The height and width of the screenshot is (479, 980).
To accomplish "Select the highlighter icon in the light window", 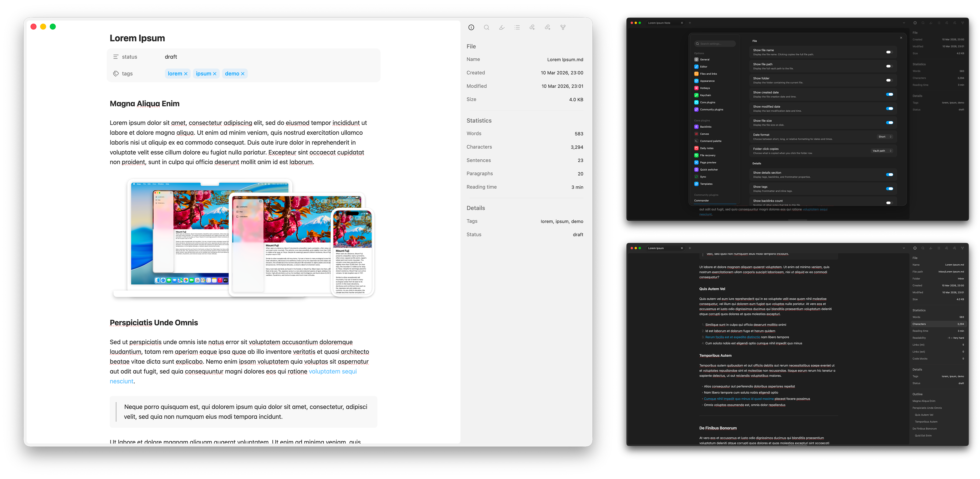I will point(502,27).
